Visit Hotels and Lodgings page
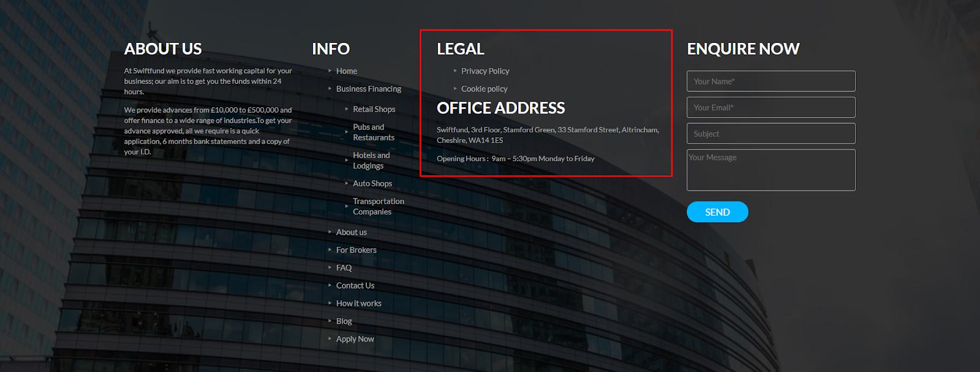The height and width of the screenshot is (372, 980). tap(371, 161)
